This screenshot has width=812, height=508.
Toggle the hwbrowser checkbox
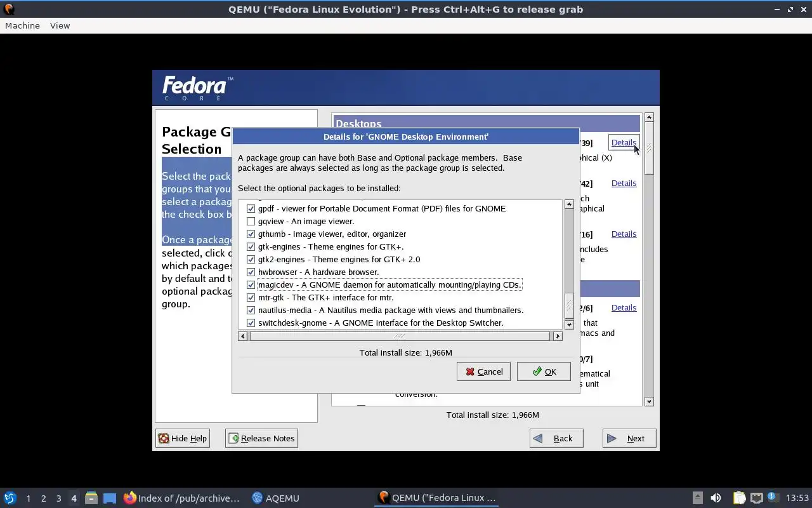251,272
